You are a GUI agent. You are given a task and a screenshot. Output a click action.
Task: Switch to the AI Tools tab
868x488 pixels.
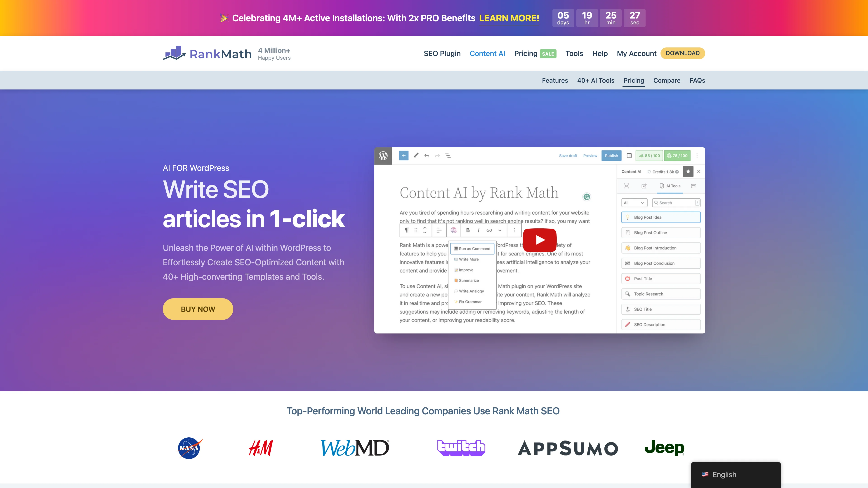[x=670, y=186]
